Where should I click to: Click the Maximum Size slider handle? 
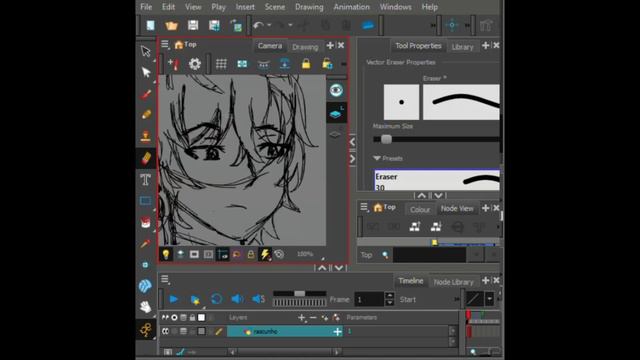coord(386,140)
